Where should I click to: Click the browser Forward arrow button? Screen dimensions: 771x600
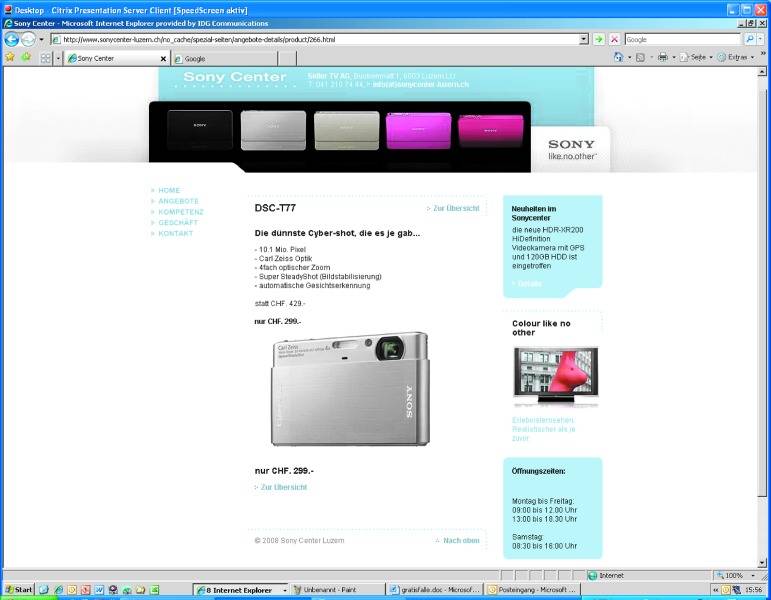coord(29,39)
